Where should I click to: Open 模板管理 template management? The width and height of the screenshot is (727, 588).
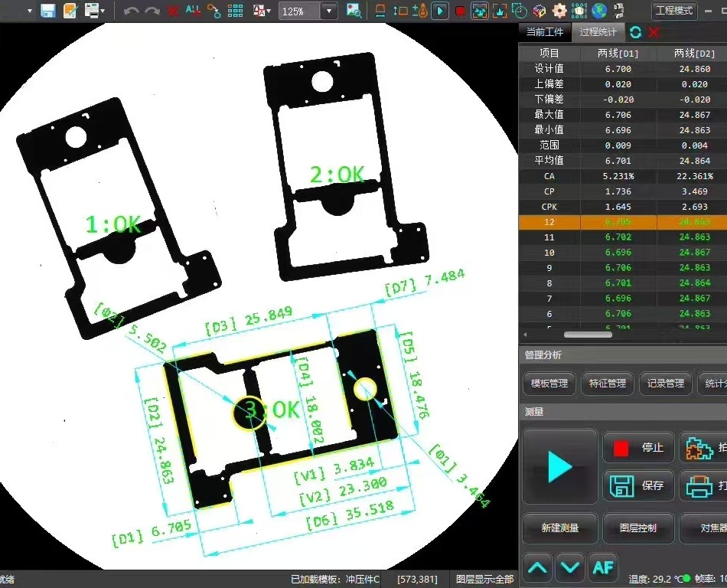[x=549, y=384]
